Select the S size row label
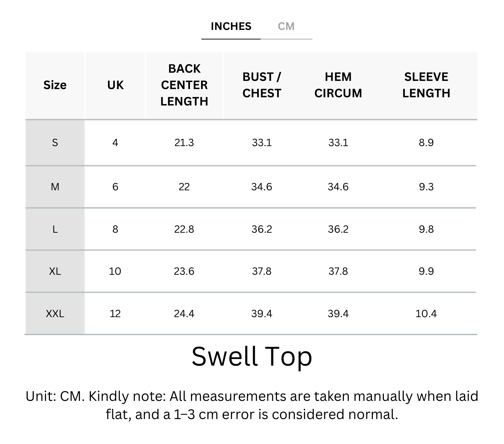 coord(55,143)
